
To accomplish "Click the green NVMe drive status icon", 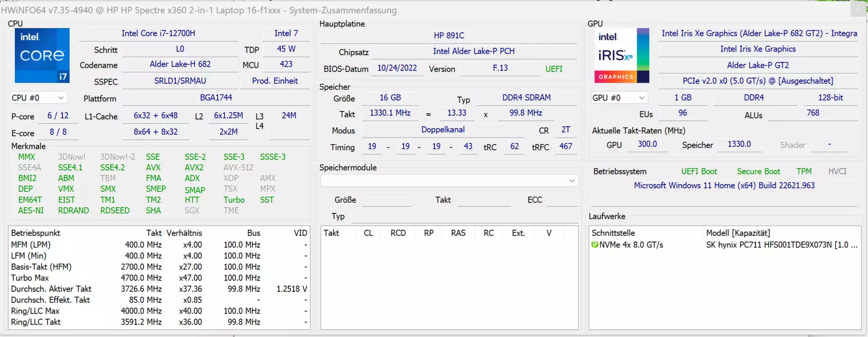I will click(595, 245).
